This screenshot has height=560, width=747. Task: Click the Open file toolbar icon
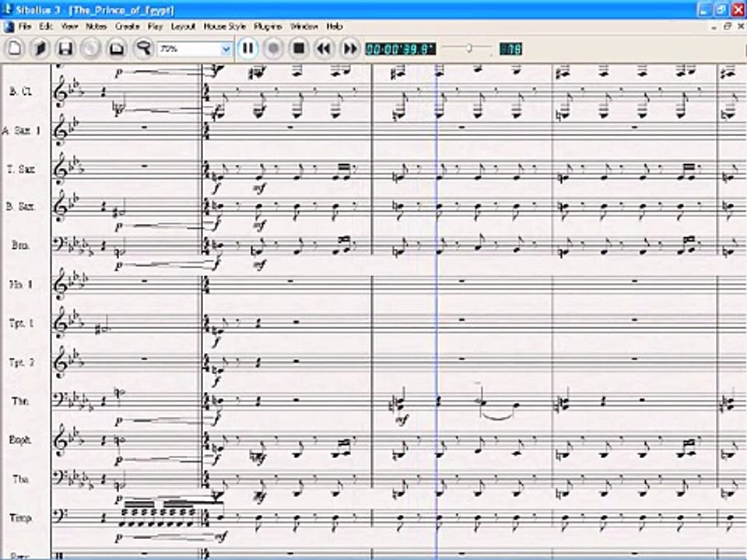click(40, 48)
